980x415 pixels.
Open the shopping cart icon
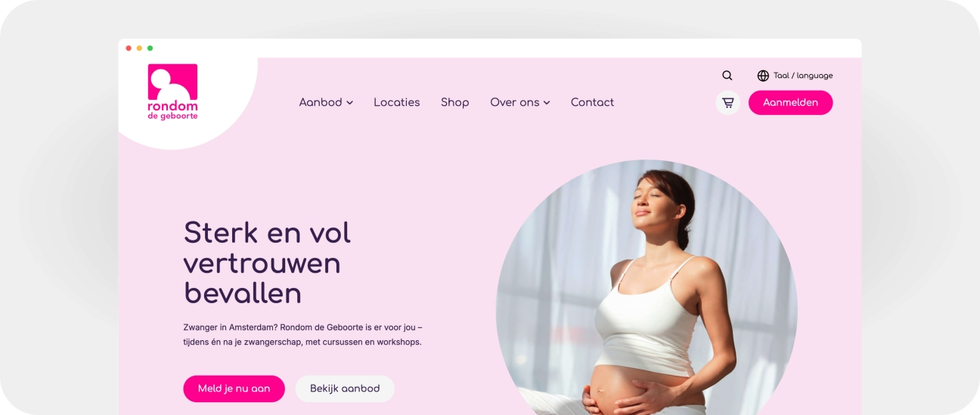click(727, 103)
